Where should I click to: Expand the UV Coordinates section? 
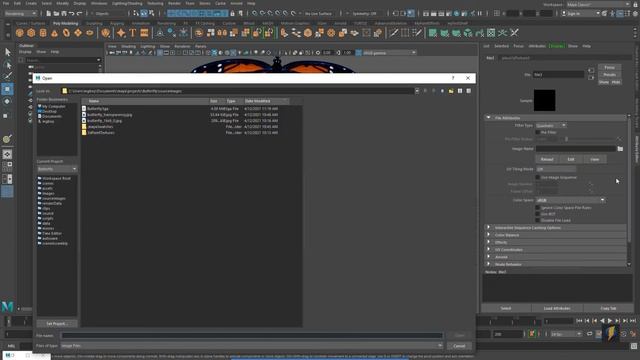pos(489,250)
